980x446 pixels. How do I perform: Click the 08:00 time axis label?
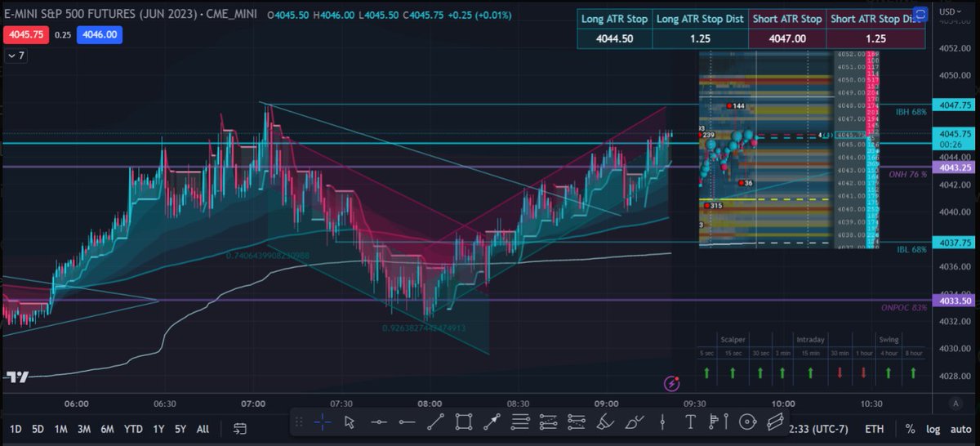(x=430, y=404)
